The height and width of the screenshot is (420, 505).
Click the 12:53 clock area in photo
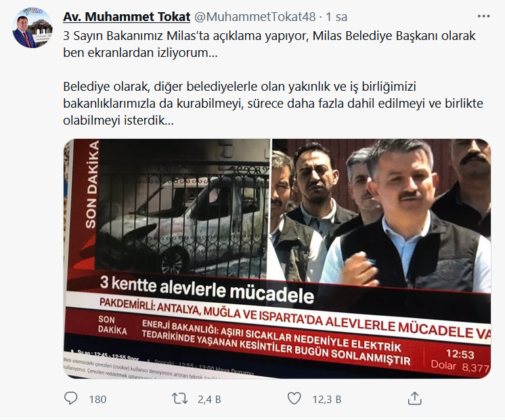point(460,354)
